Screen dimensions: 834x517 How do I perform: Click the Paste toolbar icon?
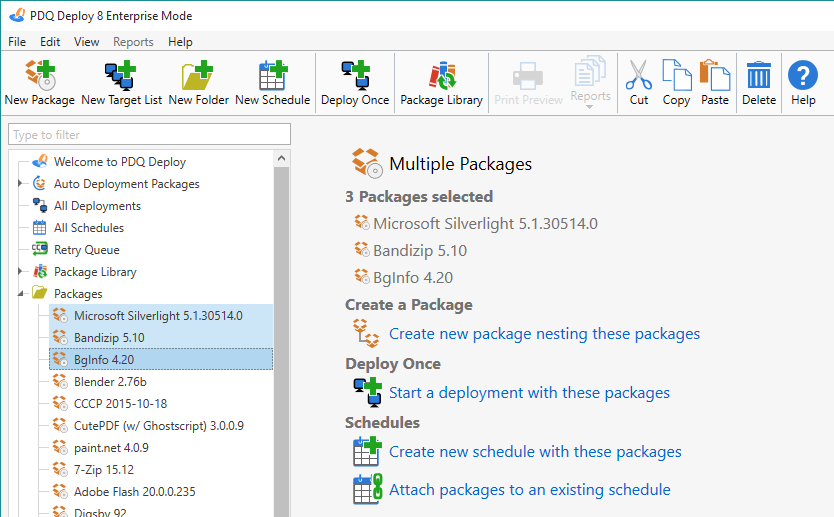[715, 75]
